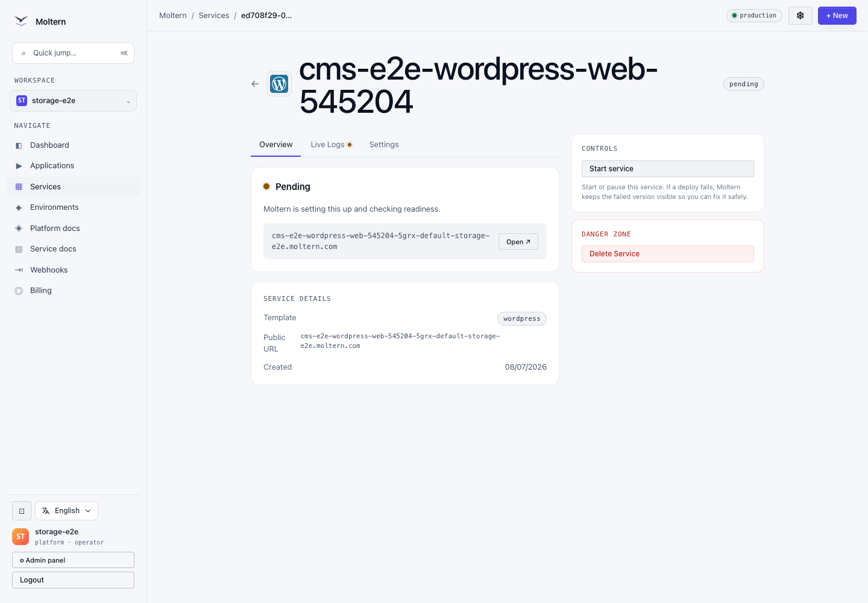Click the Services grid icon
This screenshot has height=603, width=868.
[x=19, y=187]
